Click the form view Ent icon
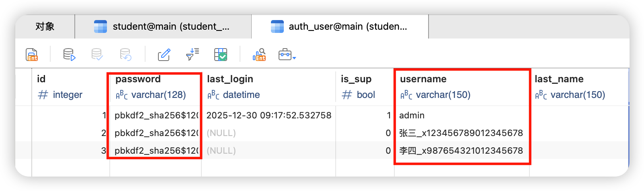Screen dimensions: 644x191 point(32,54)
